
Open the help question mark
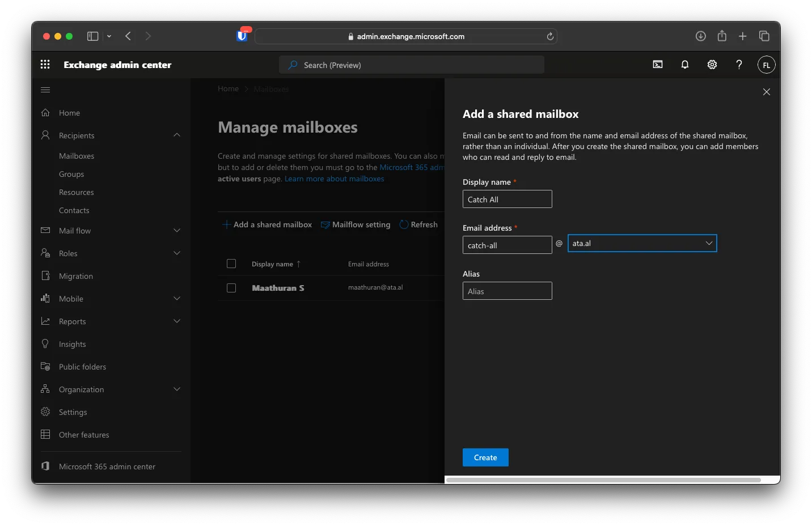739,65
